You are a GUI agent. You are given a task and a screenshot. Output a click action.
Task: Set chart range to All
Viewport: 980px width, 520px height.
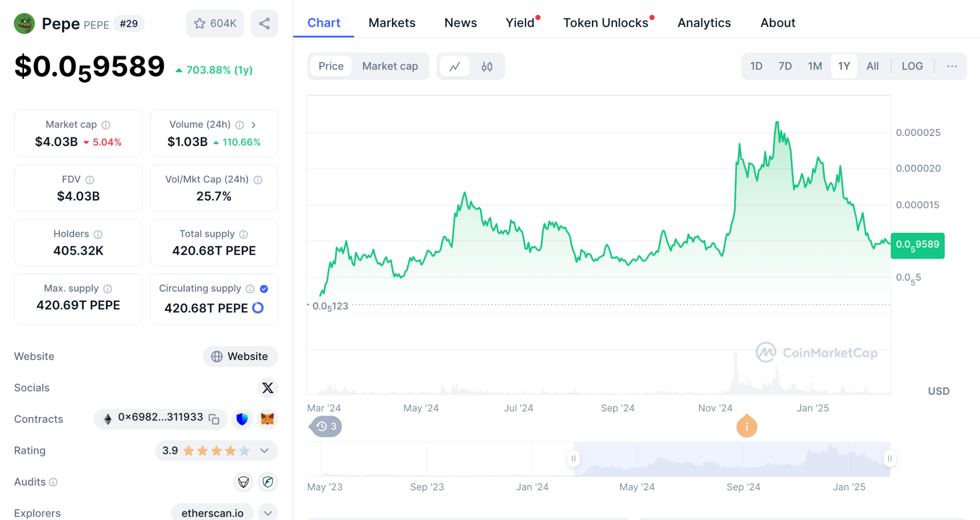click(x=872, y=66)
